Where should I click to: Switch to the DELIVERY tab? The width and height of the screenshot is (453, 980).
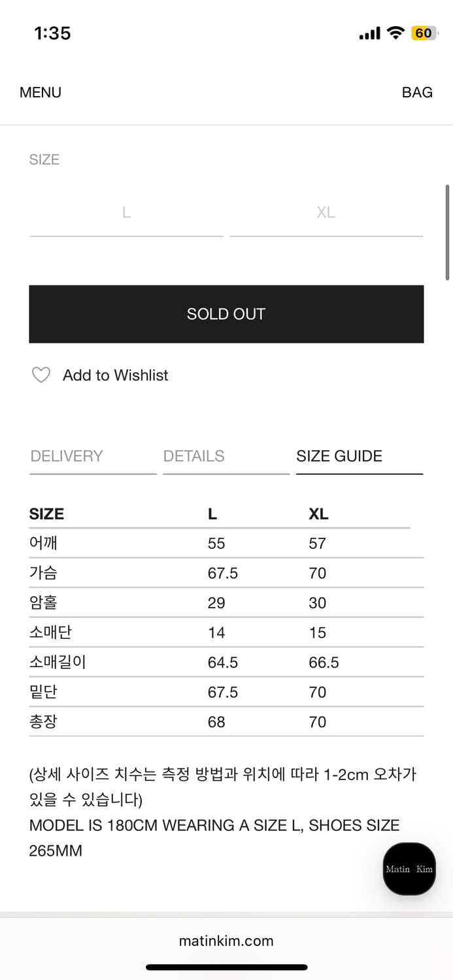66,456
